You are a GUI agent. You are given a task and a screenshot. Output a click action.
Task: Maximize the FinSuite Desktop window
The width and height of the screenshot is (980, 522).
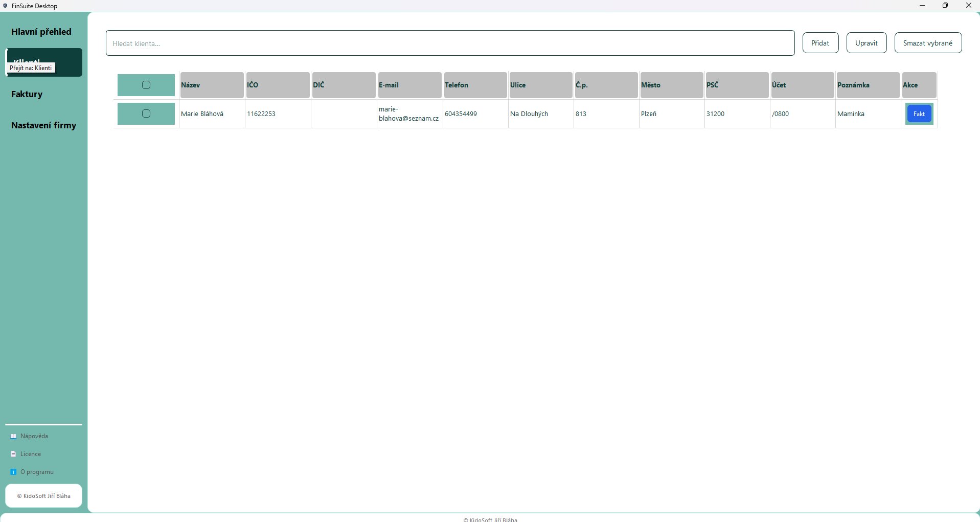click(945, 6)
